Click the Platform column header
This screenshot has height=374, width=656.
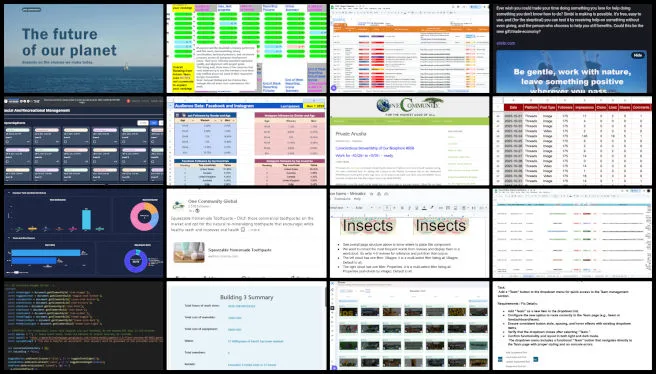click(530, 108)
